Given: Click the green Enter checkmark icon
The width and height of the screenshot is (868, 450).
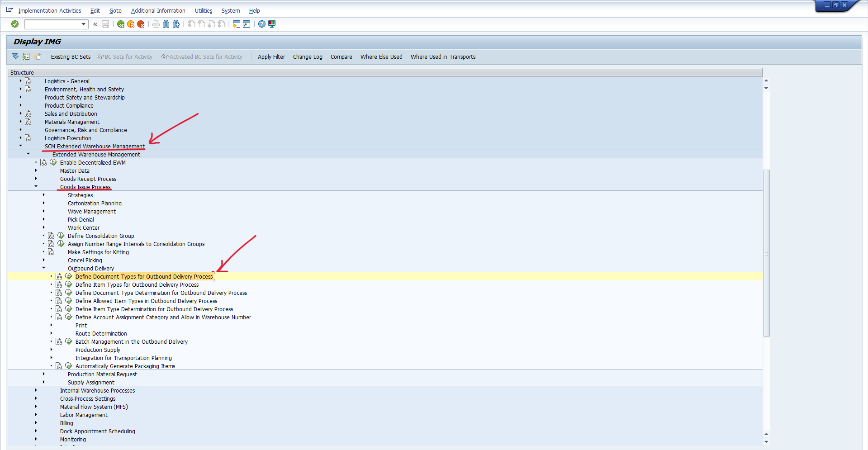Looking at the screenshot, I should click(x=15, y=24).
